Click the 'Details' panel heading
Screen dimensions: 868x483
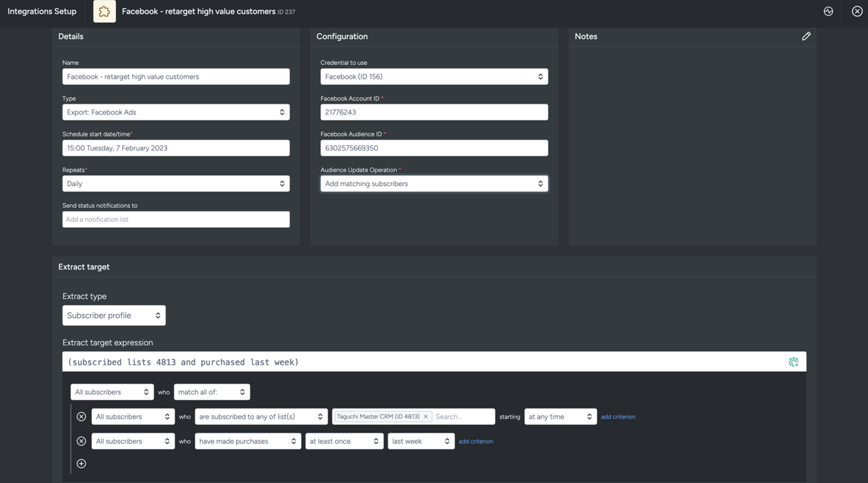71,36
